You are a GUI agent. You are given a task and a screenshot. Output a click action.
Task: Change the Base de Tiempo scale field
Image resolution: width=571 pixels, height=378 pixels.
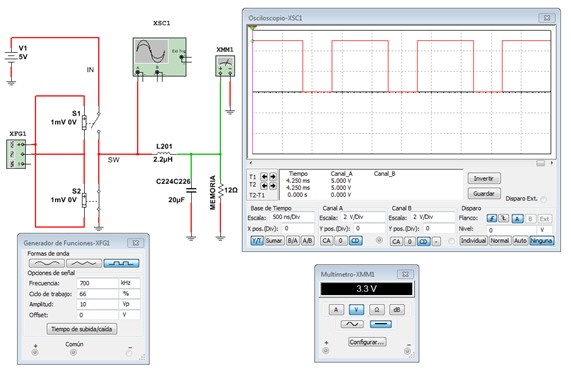pos(292,217)
